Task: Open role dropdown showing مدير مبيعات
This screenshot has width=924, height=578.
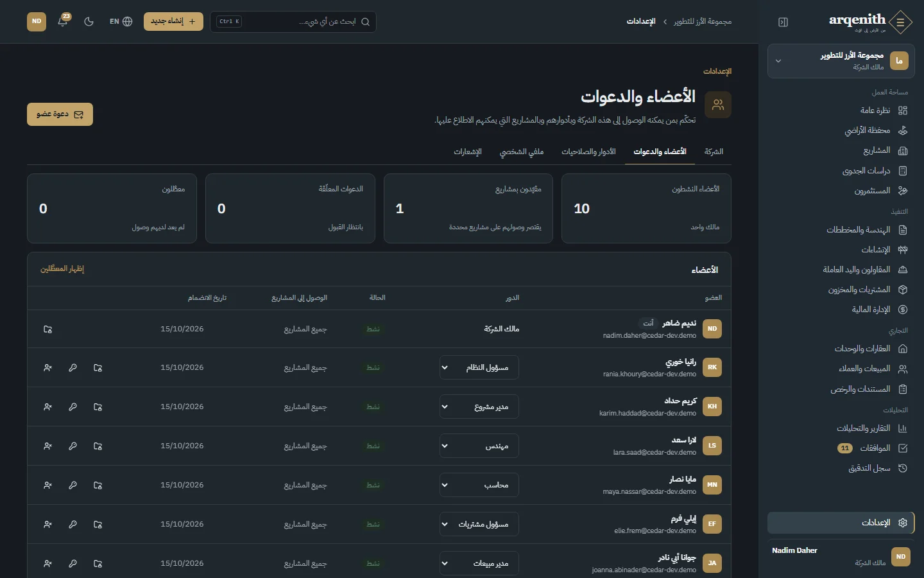Action: (x=479, y=564)
